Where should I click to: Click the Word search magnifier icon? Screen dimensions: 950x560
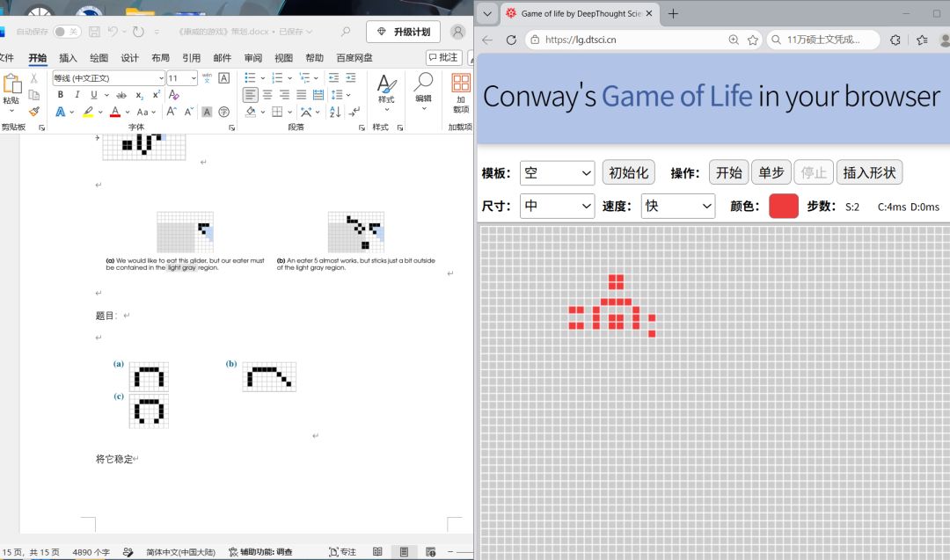[x=346, y=32]
